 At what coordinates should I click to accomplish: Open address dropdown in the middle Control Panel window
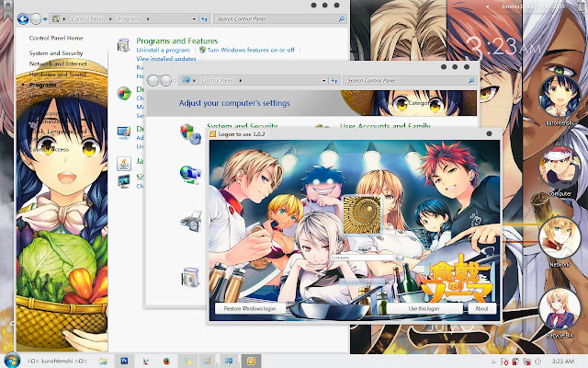[324, 80]
